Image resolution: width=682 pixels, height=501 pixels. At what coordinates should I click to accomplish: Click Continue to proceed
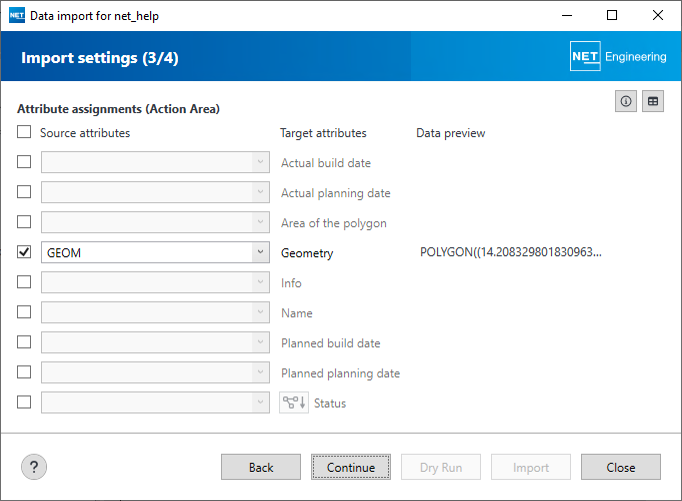(351, 467)
